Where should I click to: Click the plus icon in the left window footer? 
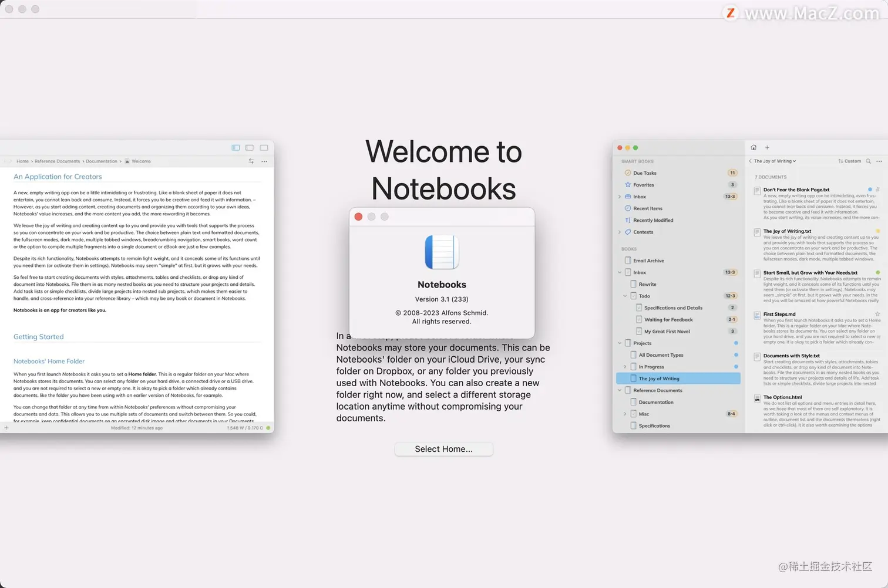tap(6, 428)
